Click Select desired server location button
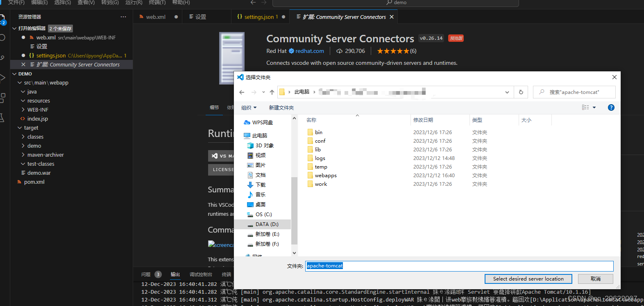 [528, 279]
